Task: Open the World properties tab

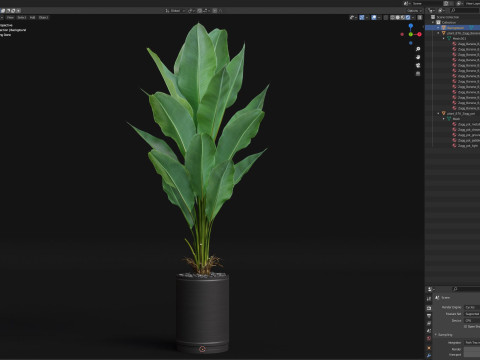Action: click(429, 338)
